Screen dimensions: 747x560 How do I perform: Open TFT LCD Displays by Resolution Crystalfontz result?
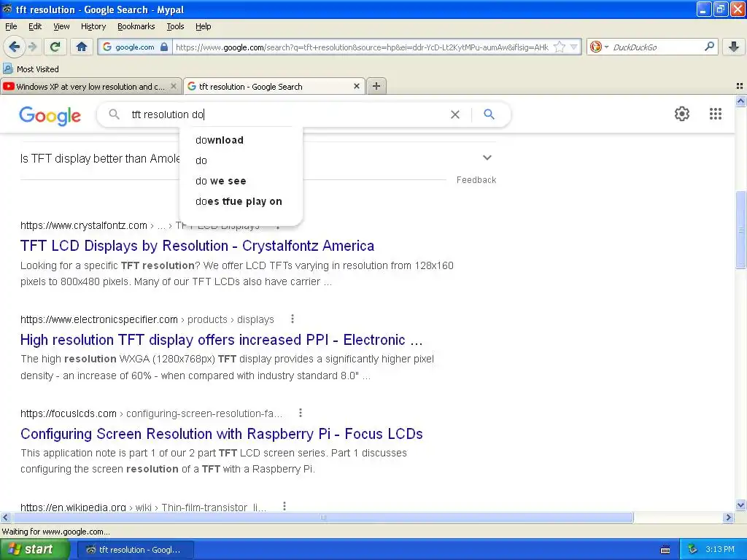[197, 246]
